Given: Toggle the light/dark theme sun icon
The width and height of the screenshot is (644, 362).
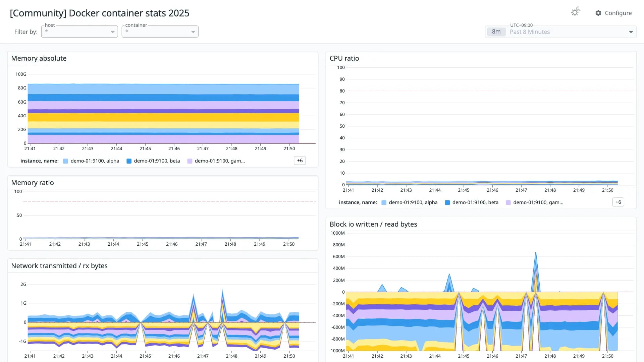Looking at the screenshot, I should 576,12.
